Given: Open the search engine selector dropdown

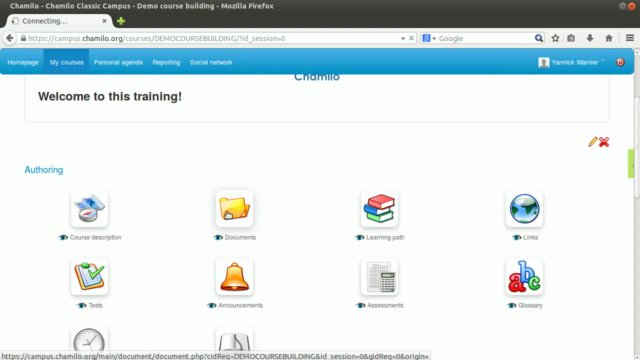Looking at the screenshot, I should tap(434, 38).
